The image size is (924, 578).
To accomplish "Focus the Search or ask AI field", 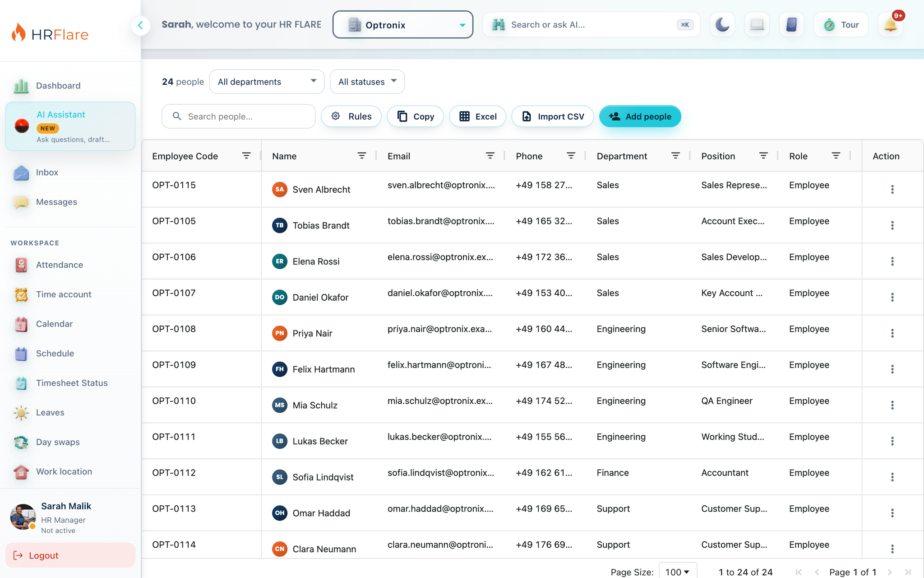I will tap(591, 24).
